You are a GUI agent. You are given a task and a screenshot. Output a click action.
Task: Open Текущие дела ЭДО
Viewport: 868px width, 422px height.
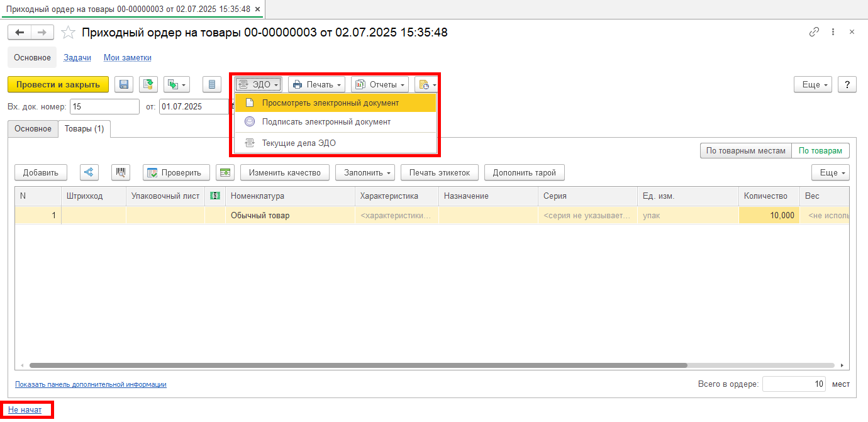(x=335, y=143)
